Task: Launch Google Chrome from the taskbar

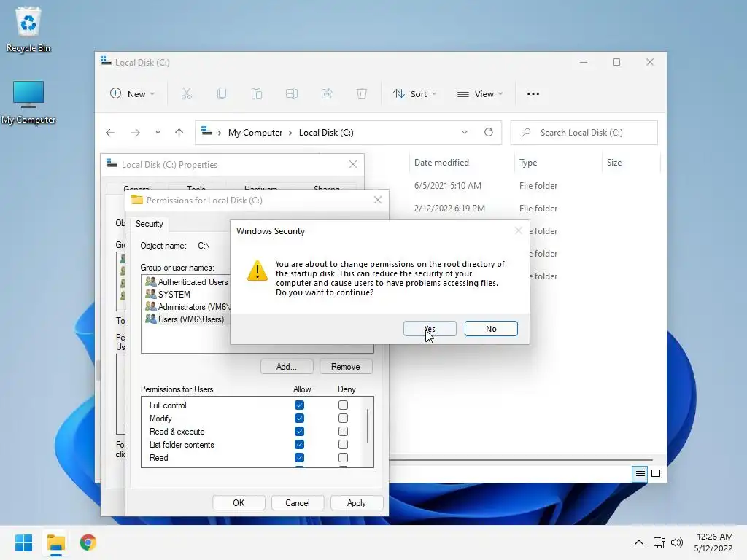Action: [x=88, y=542]
